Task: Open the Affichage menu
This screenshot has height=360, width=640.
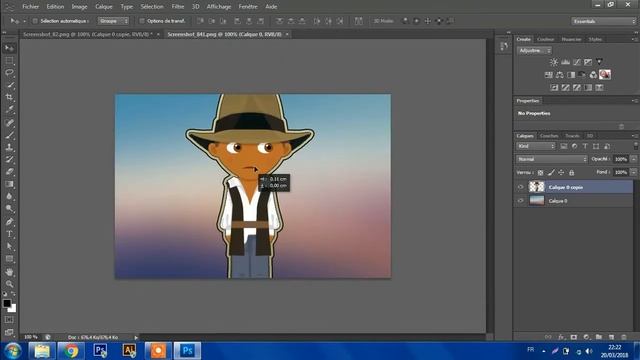Action: [x=219, y=7]
